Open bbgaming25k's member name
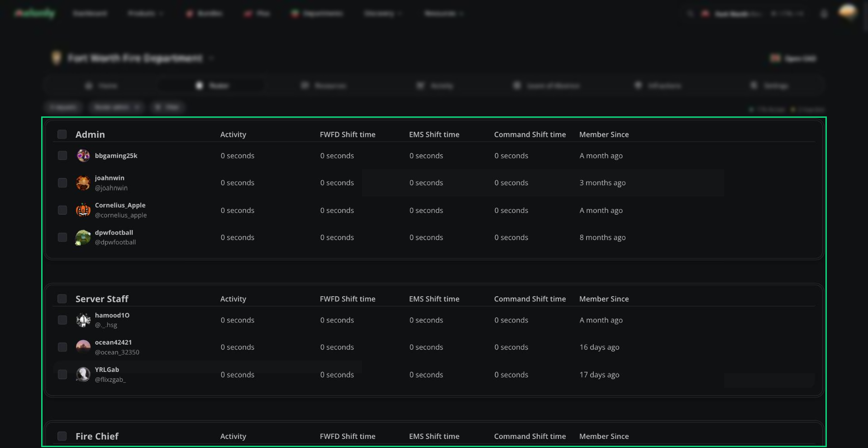868x448 pixels. 116,156
